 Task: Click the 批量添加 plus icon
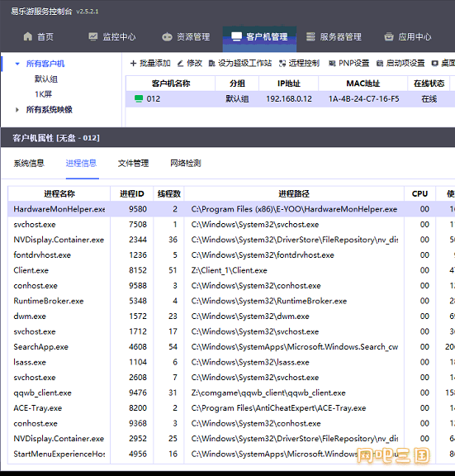point(133,63)
